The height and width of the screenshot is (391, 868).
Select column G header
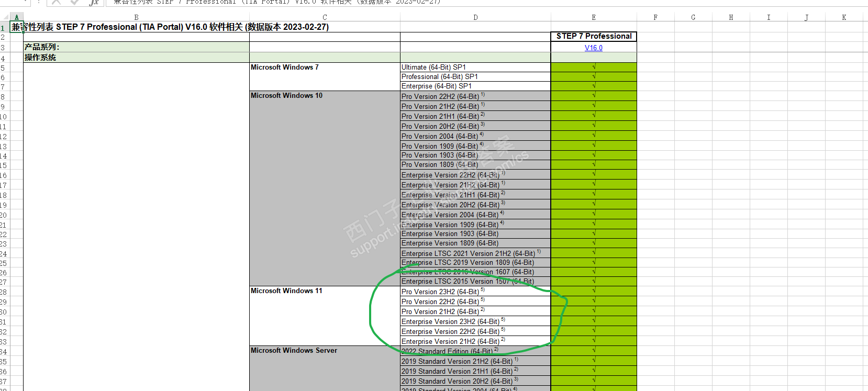[x=693, y=17]
